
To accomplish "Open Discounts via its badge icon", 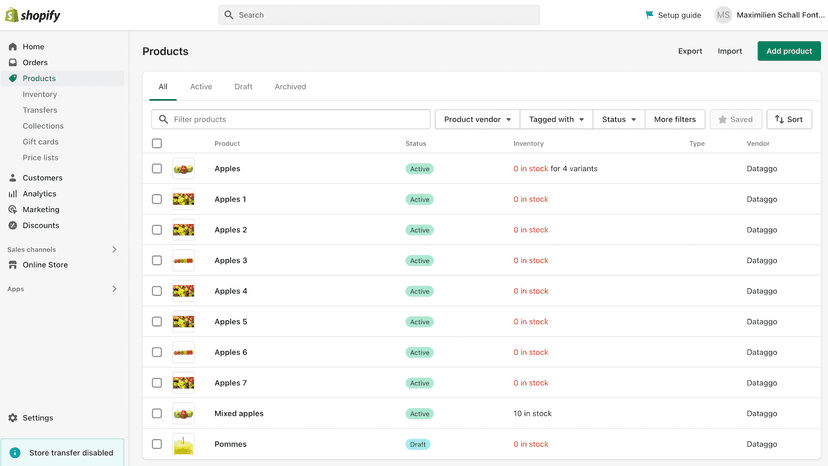I will (x=13, y=225).
